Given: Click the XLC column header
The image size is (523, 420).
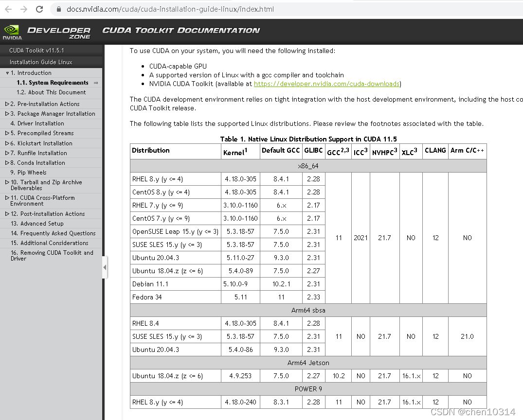Looking at the screenshot, I should [x=411, y=152].
